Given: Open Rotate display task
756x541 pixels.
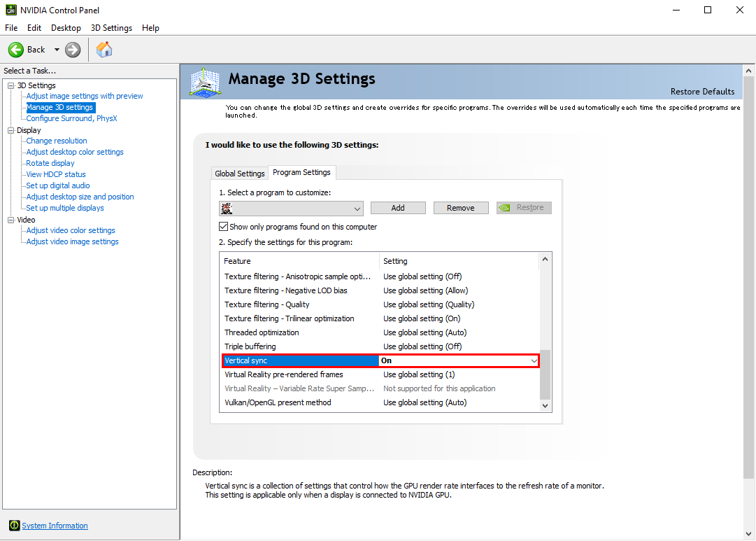Looking at the screenshot, I should click(x=50, y=163).
